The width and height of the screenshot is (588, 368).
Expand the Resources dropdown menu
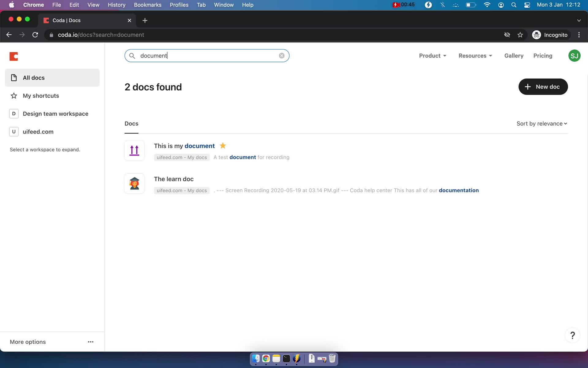475,56
